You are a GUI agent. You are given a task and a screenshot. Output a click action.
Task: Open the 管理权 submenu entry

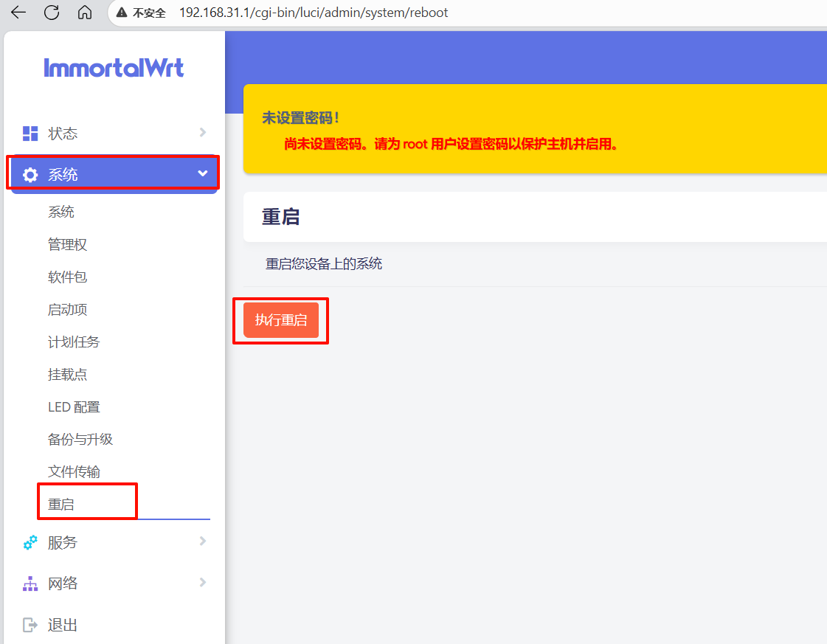click(68, 245)
